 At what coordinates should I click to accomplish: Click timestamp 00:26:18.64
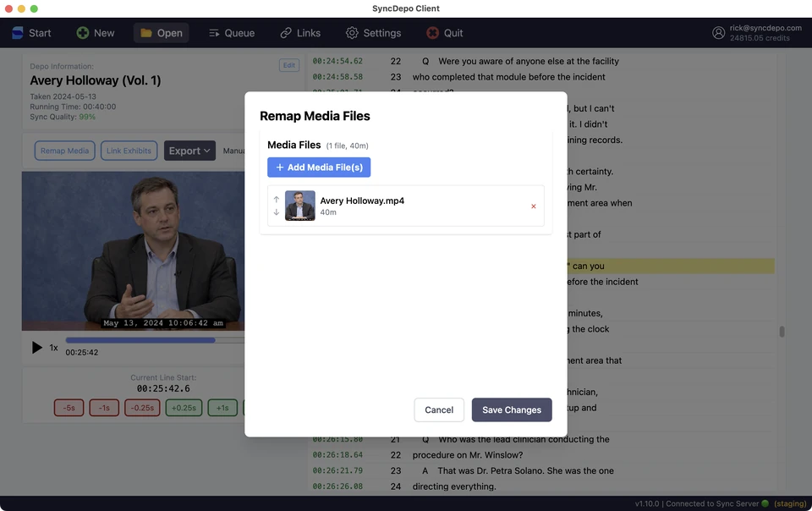[337, 455]
